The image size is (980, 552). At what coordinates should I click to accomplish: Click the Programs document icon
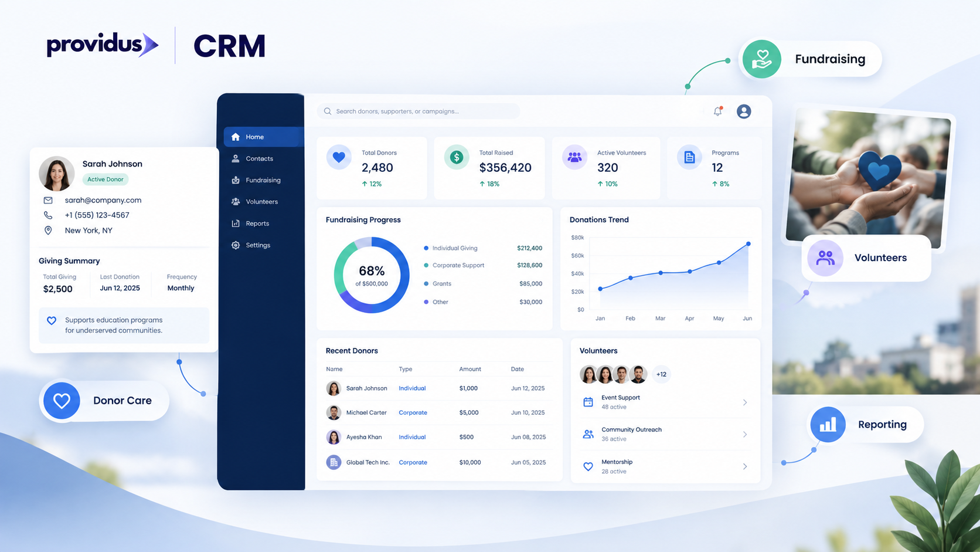(x=689, y=157)
